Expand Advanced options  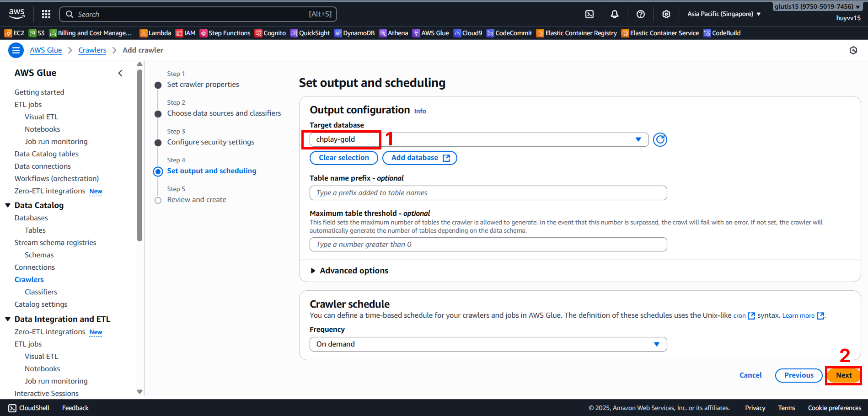[349, 271]
